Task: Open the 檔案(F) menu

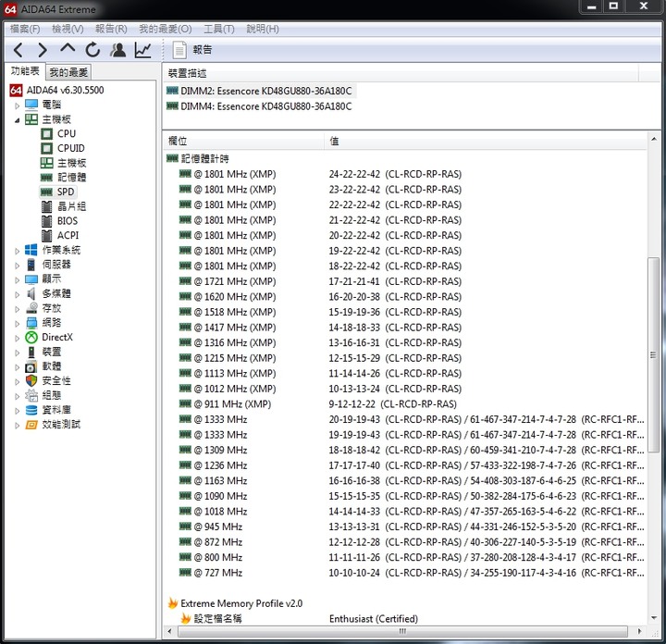Action: coord(25,29)
